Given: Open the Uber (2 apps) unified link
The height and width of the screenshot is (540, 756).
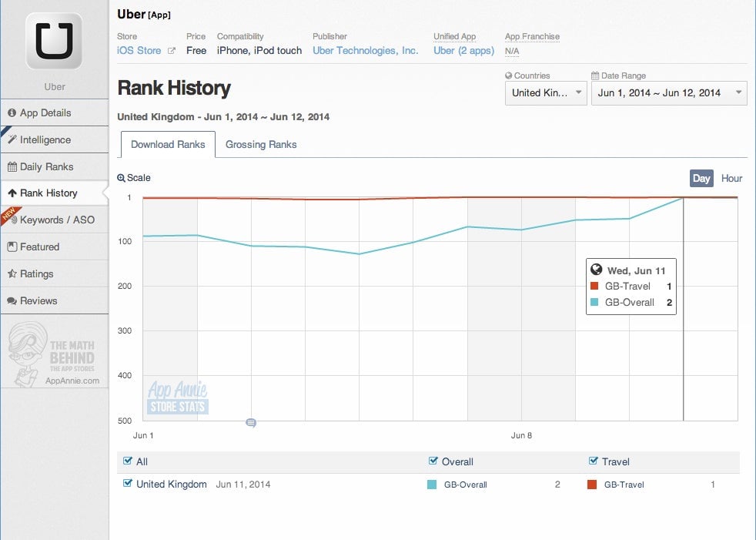Looking at the screenshot, I should coord(463,51).
